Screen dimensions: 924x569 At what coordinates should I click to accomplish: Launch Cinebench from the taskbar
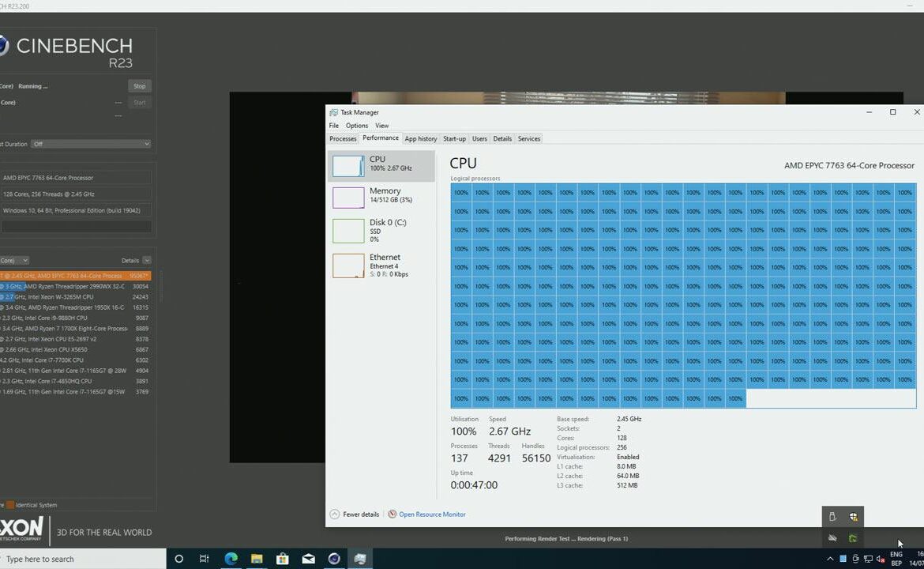(x=333, y=558)
